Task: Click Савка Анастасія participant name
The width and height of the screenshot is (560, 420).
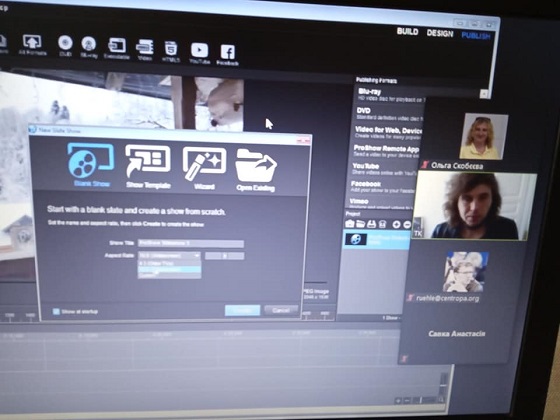Action: (x=457, y=334)
